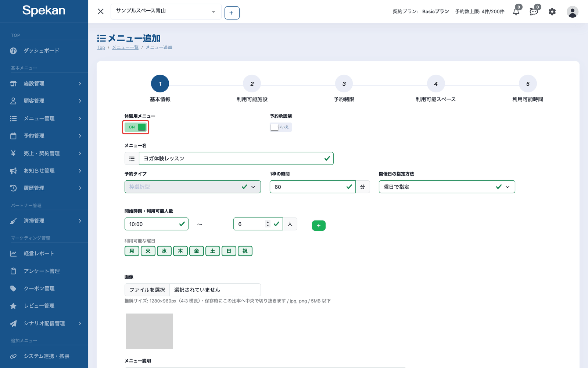Go to step 3 予約制限
The height and width of the screenshot is (368, 588).
(x=344, y=84)
